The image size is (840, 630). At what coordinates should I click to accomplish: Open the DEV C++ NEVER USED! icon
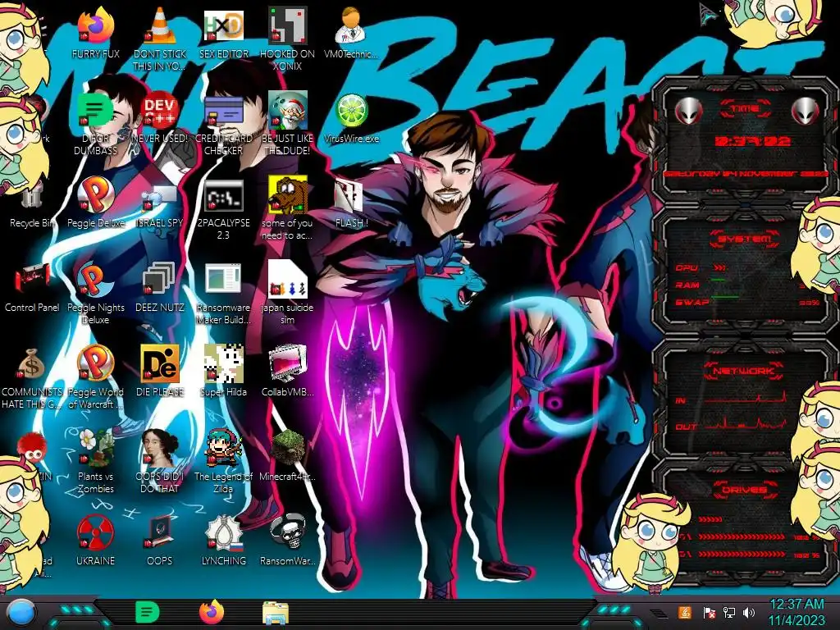(160, 112)
